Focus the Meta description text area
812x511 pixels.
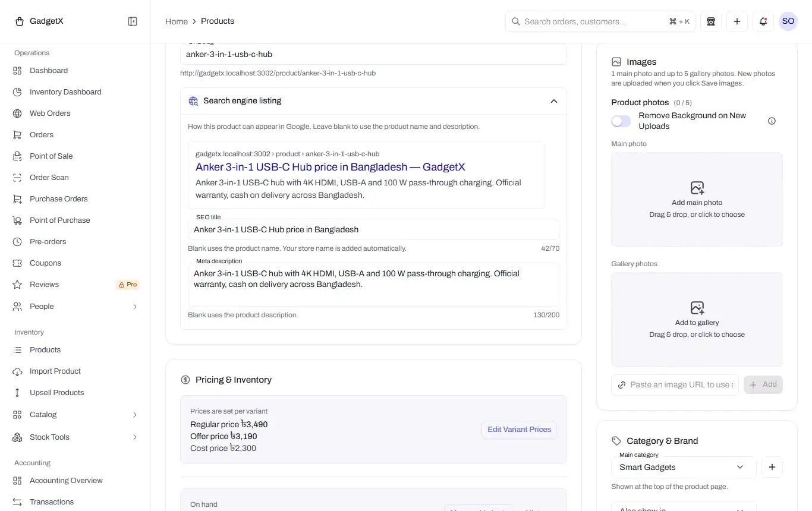[x=373, y=285]
